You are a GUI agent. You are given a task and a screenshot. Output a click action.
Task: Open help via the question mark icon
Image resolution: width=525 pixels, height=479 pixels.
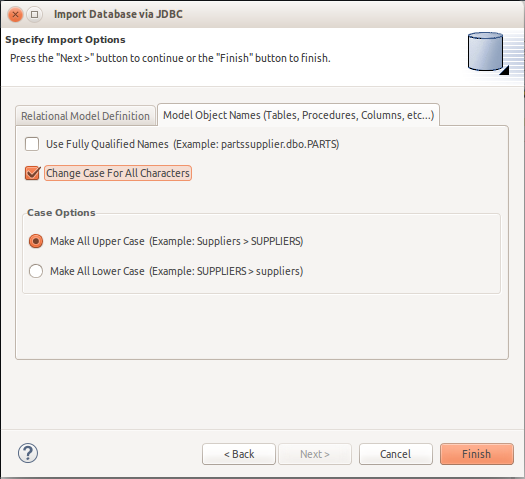(28, 453)
